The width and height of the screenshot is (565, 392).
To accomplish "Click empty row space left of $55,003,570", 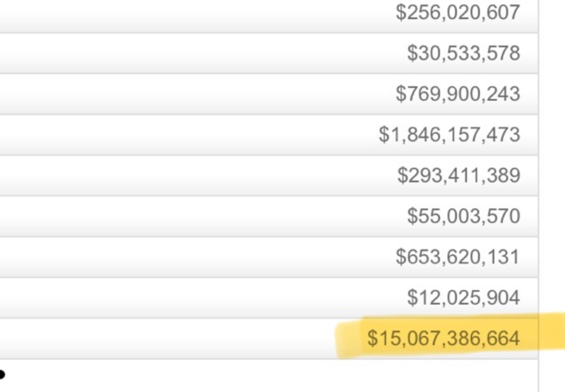I will [198, 216].
